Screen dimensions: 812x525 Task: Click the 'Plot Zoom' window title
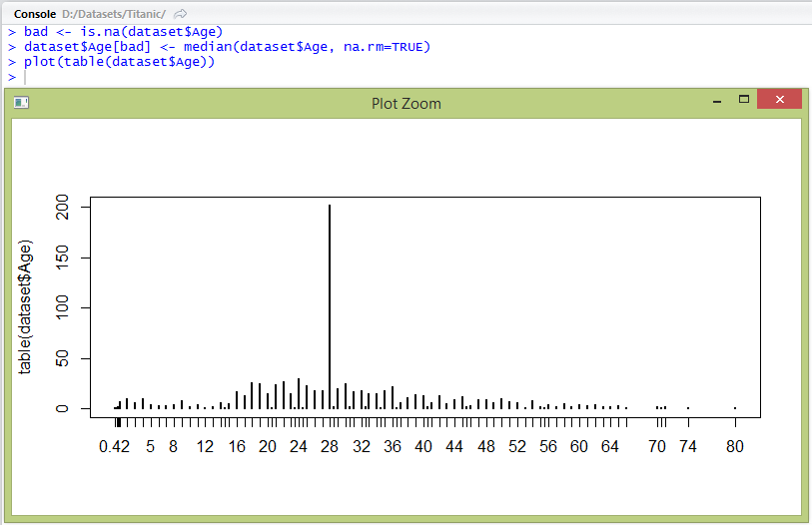[406, 104]
